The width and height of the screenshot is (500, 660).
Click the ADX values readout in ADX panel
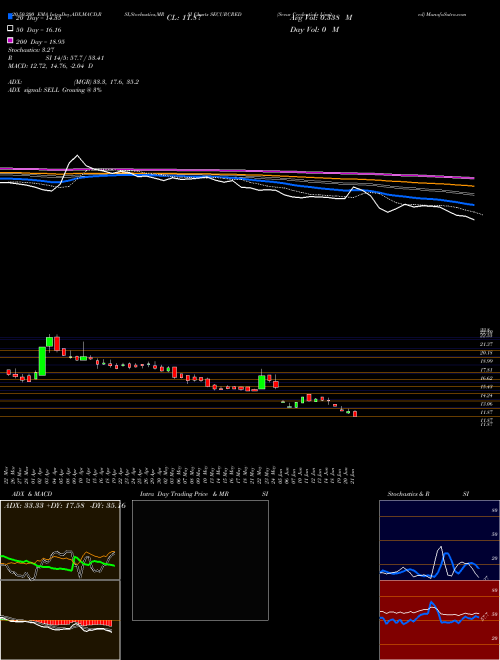[x=65, y=506]
